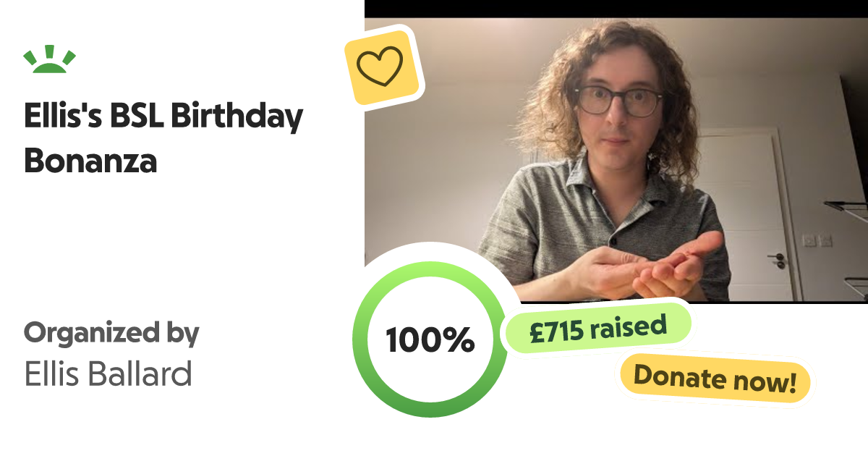
Task: Open the "Ellis's BSL Birthday" title line
Action: 163,117
